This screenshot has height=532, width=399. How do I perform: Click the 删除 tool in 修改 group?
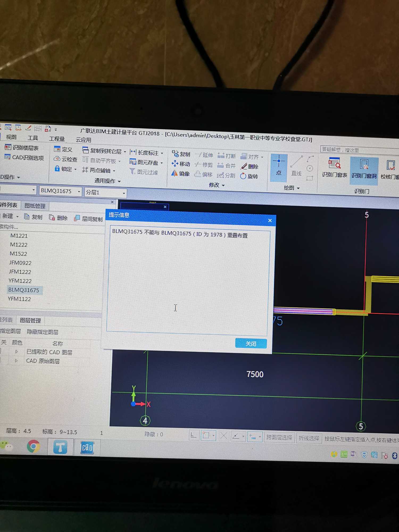coord(250,166)
